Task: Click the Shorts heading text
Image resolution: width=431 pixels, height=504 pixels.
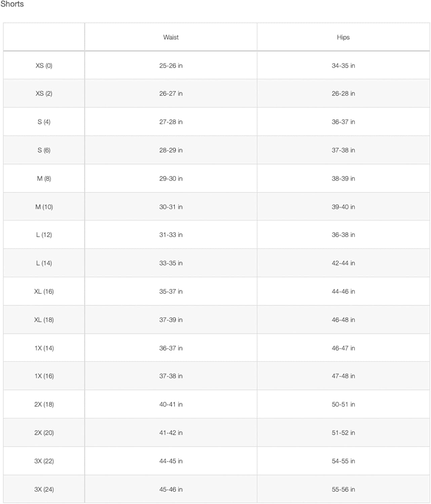Action: [x=12, y=4]
